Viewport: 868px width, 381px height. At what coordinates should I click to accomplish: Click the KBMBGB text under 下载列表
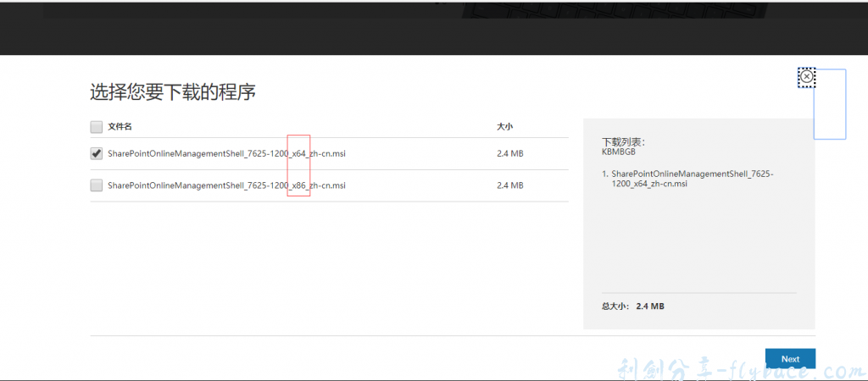tap(618, 152)
